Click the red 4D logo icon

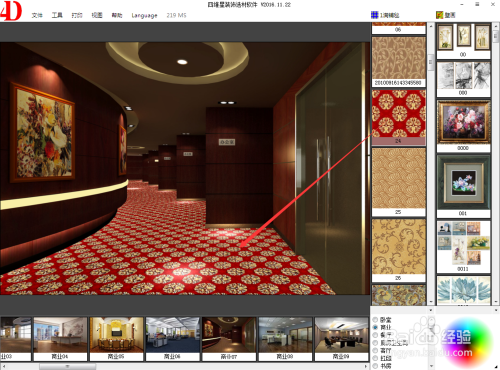[11, 11]
